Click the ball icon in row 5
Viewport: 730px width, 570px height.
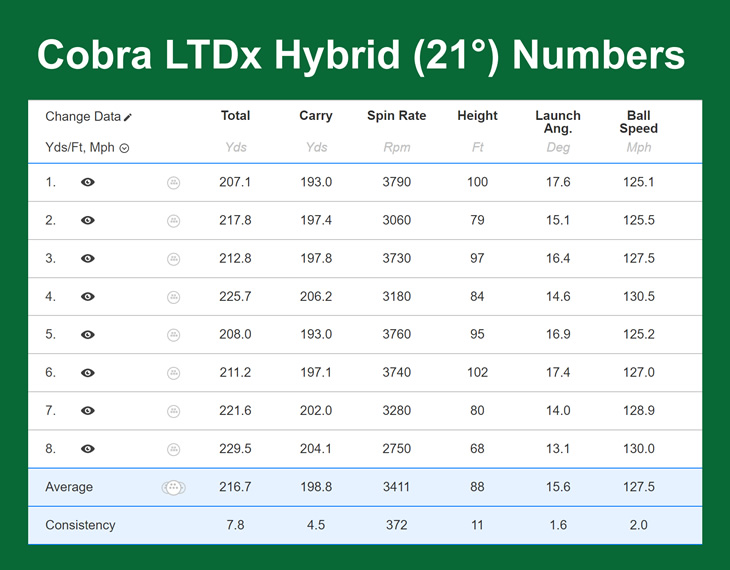(x=174, y=335)
